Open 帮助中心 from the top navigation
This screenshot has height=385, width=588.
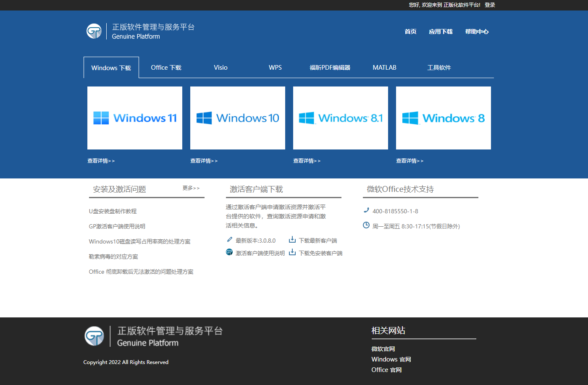click(477, 31)
